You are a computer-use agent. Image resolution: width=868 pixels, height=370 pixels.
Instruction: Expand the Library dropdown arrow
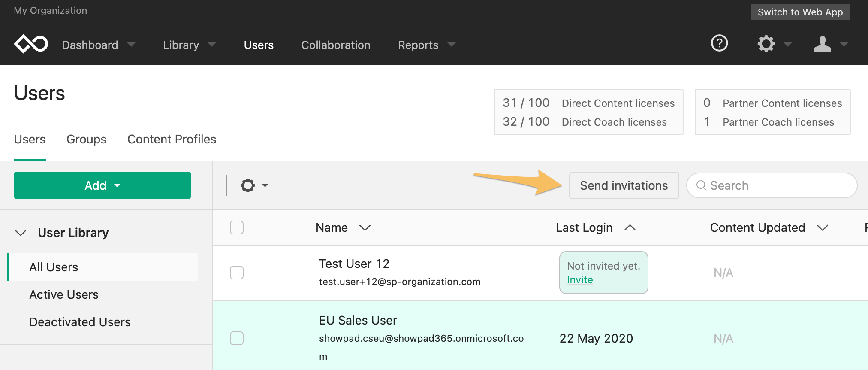click(212, 45)
